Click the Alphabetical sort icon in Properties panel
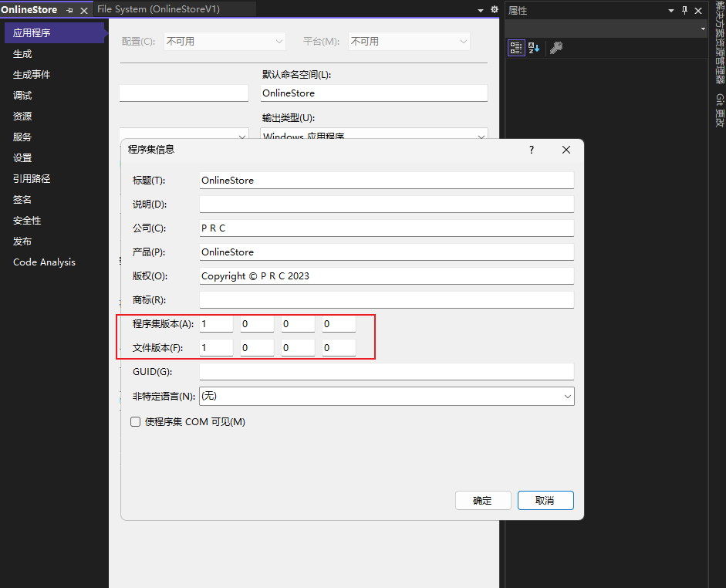726x588 pixels. [x=532, y=47]
